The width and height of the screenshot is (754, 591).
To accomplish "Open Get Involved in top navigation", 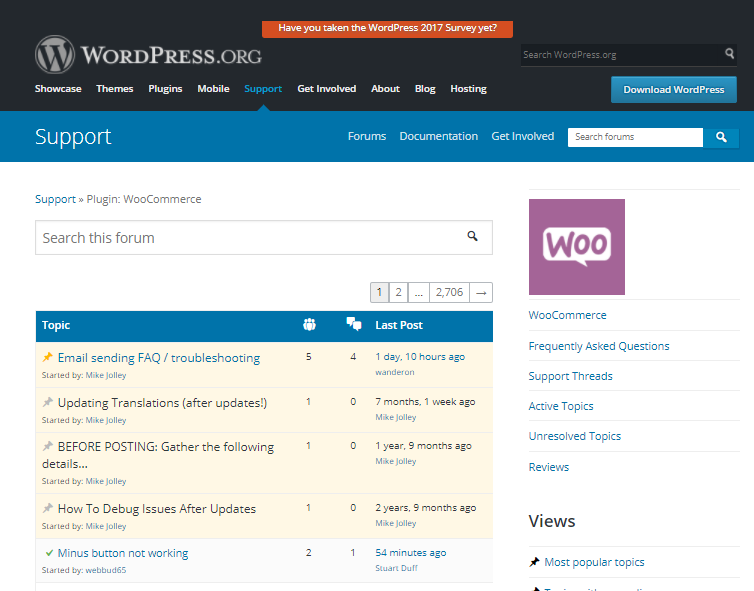I will pos(327,89).
